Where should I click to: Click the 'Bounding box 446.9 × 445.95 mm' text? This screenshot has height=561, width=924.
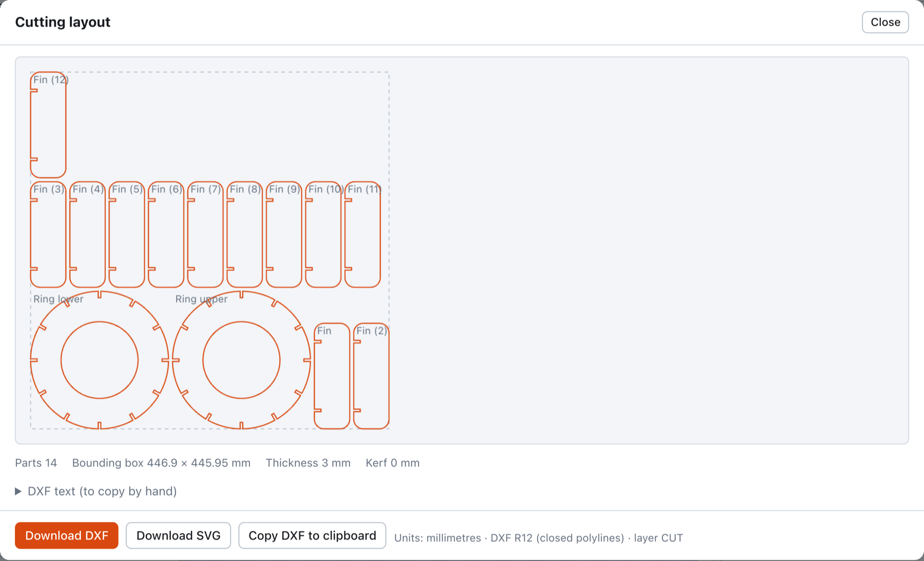[x=161, y=463]
